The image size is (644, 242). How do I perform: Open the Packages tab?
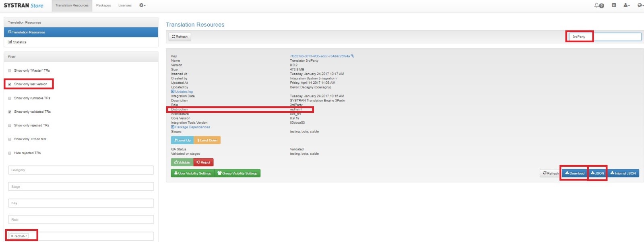point(103,5)
